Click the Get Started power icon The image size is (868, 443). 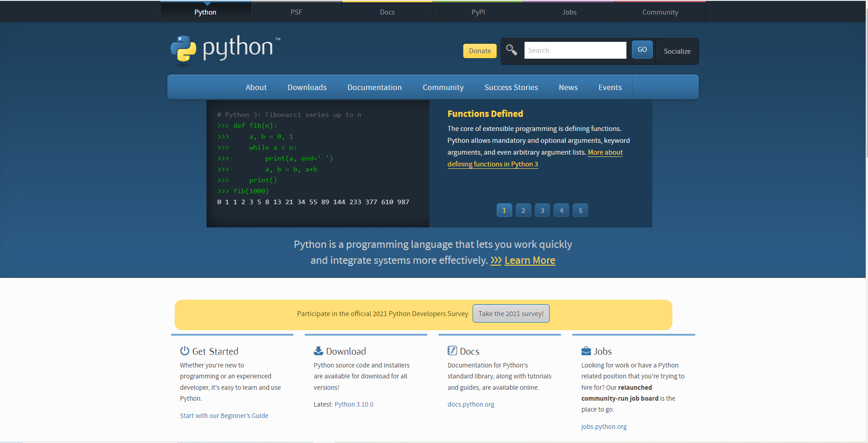coord(185,351)
